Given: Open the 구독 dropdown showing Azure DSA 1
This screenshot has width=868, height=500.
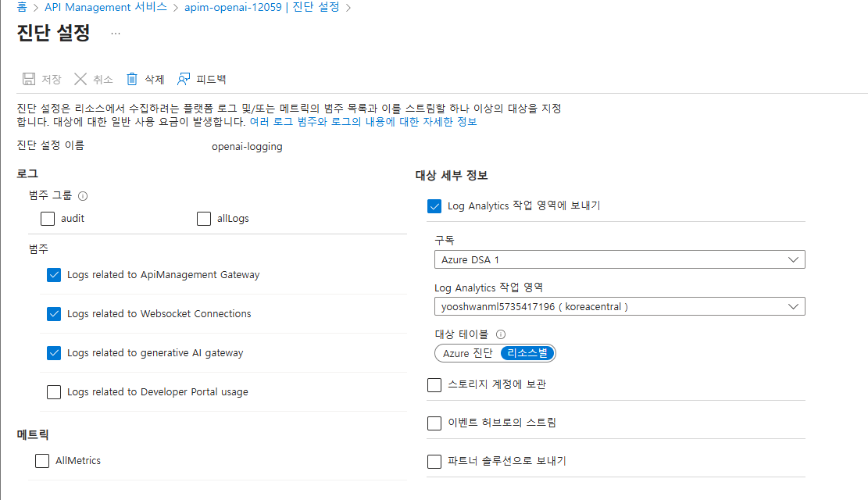Looking at the screenshot, I should tap(620, 259).
